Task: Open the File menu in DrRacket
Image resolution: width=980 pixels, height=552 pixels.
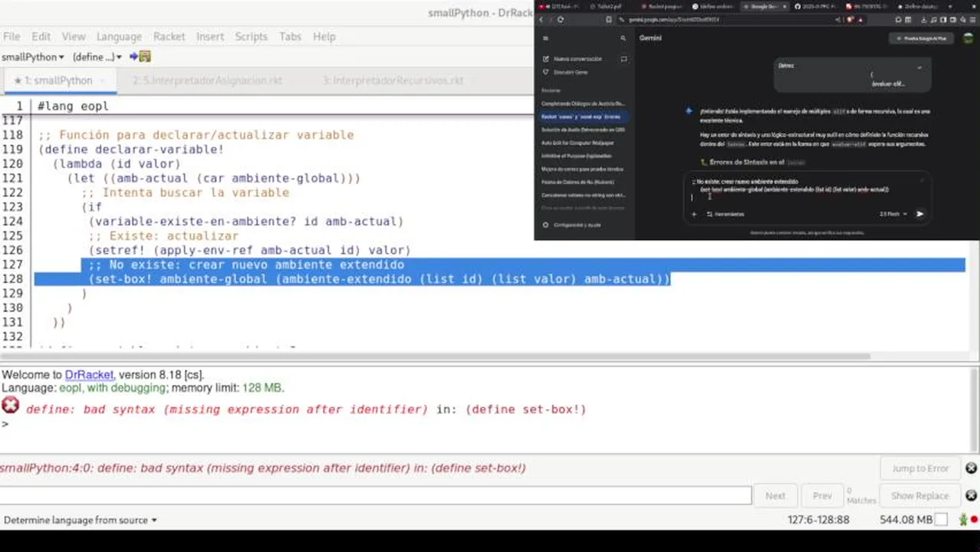Action: tap(12, 36)
